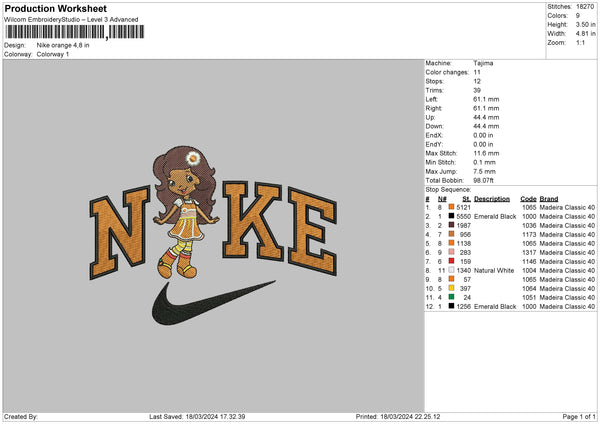Click the Colors count value 9

coord(578,16)
